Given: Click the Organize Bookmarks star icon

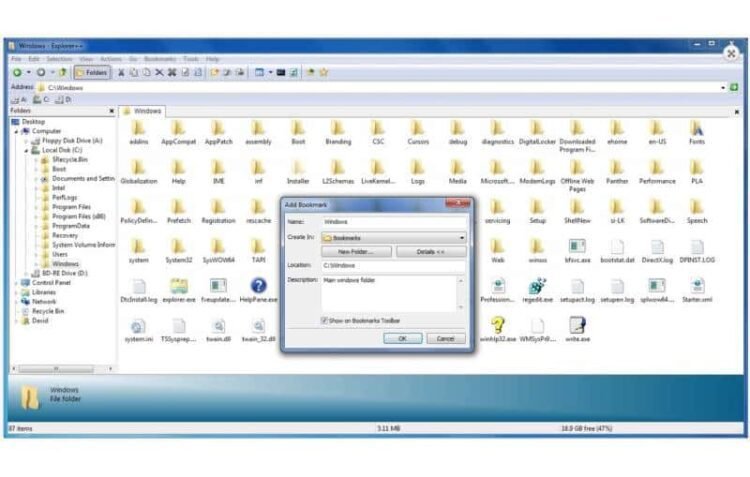Looking at the screenshot, I should click(x=324, y=73).
